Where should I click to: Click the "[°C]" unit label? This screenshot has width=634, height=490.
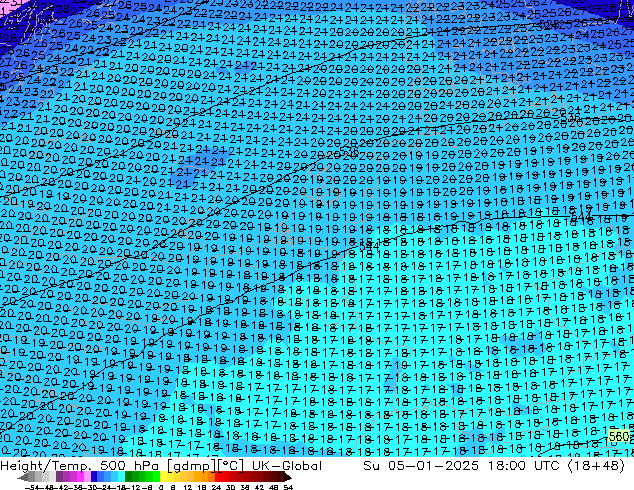tap(230, 466)
